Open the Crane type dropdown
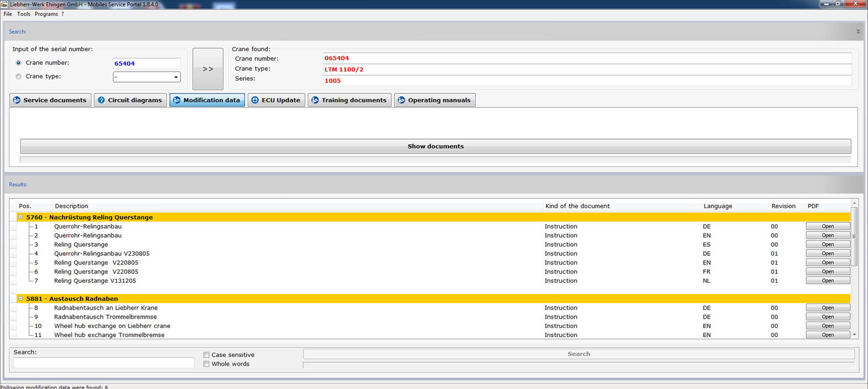The image size is (868, 389). click(x=176, y=77)
